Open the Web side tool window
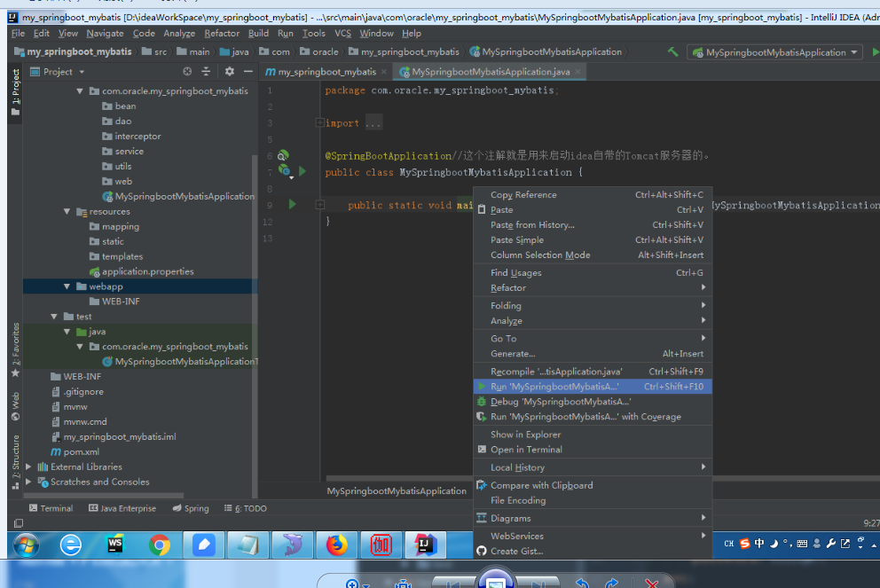Image resolution: width=880 pixels, height=588 pixels. [16, 406]
